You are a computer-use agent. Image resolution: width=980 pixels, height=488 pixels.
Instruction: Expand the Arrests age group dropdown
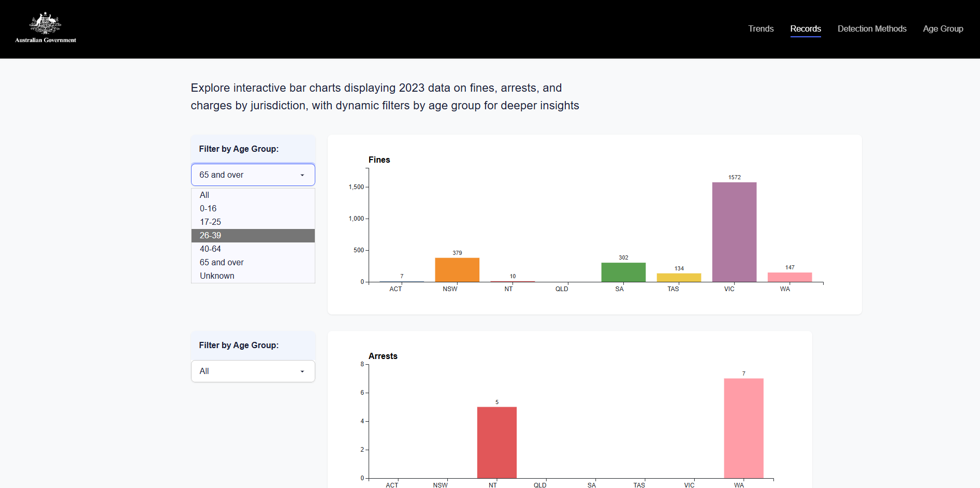(x=253, y=371)
